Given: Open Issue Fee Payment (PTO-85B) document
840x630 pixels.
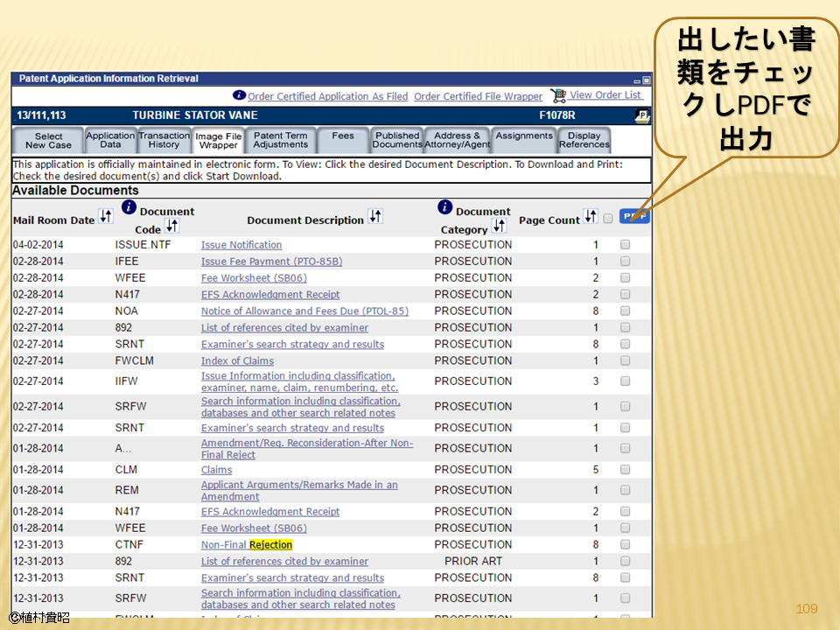Looking at the screenshot, I should (271, 262).
